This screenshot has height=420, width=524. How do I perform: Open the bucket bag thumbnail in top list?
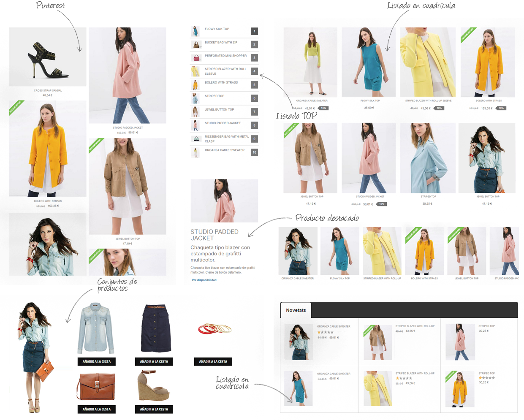tap(195, 44)
